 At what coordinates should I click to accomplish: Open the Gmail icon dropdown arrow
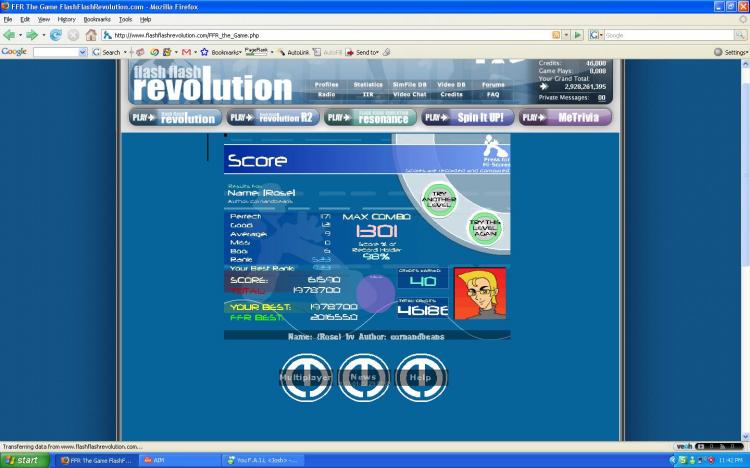(x=195, y=52)
